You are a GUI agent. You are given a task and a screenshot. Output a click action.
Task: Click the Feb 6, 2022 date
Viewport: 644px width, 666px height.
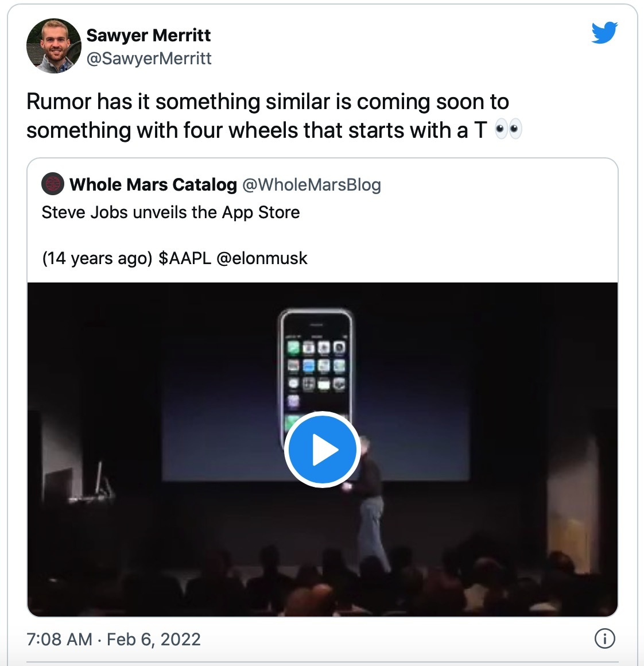154,639
